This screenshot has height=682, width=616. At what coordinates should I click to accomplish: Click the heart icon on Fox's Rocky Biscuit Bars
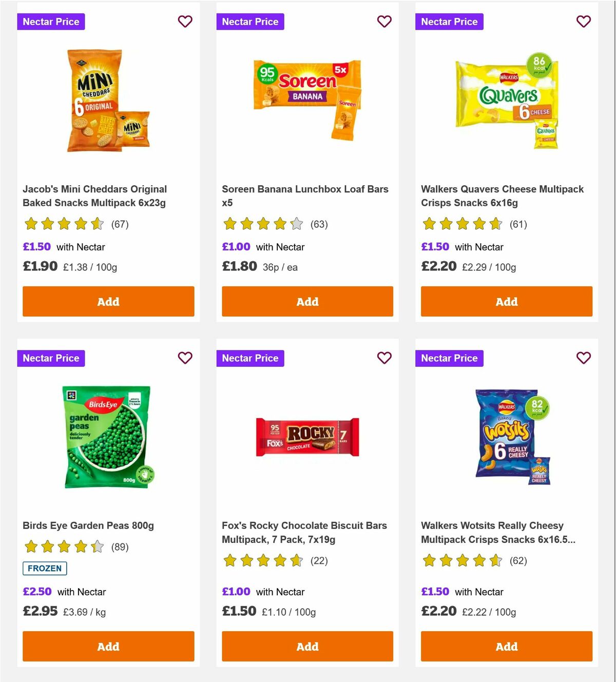point(384,358)
